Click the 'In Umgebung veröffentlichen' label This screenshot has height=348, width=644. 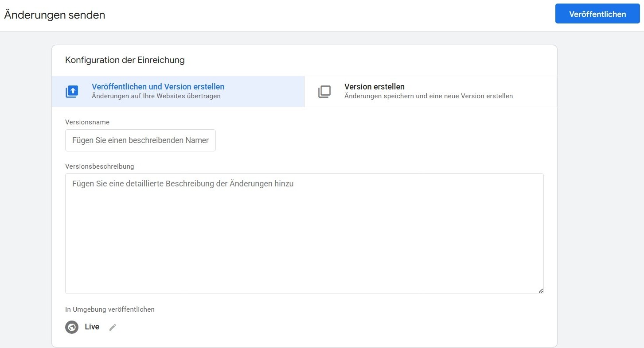(110, 309)
